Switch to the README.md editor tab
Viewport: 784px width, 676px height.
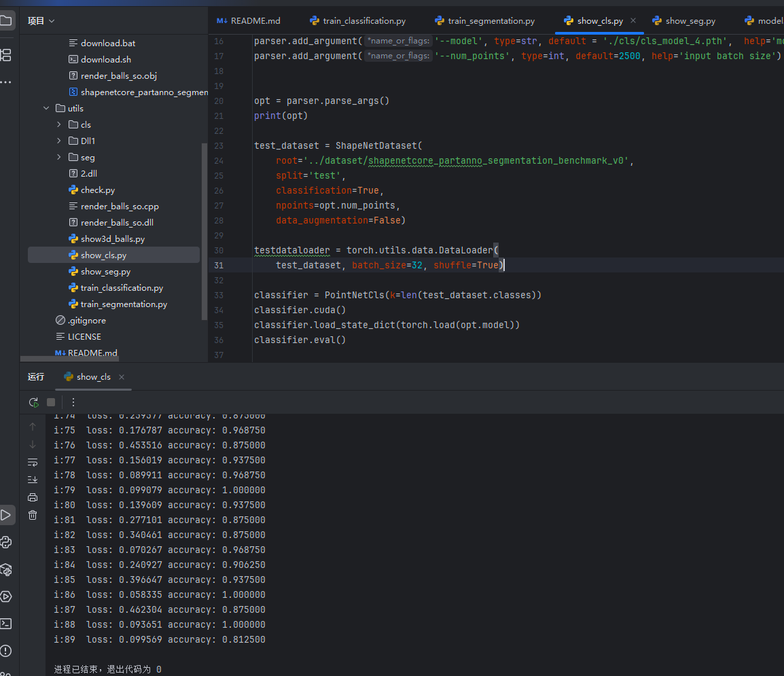click(249, 20)
